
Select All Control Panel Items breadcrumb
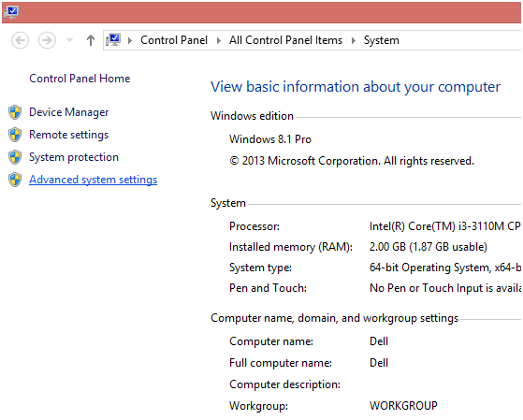[285, 40]
